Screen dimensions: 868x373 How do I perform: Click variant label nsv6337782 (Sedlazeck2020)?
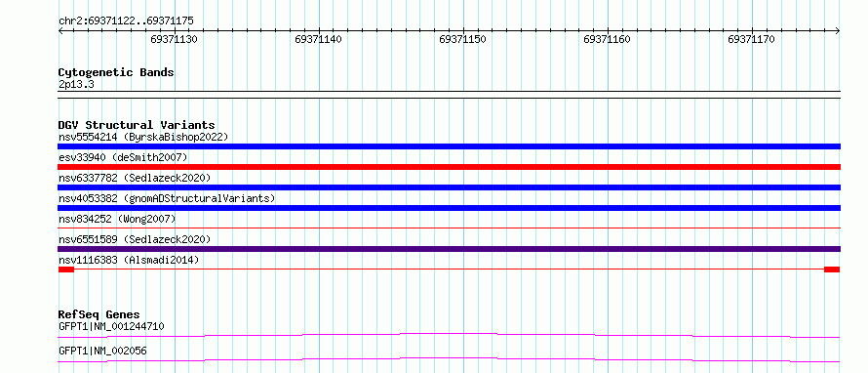coord(135,178)
